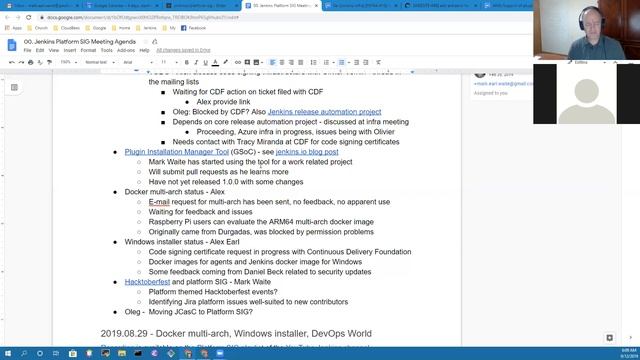640x360 pixels.
Task: Open the Google Docs home icon
Action: pyautogui.click(x=12, y=45)
